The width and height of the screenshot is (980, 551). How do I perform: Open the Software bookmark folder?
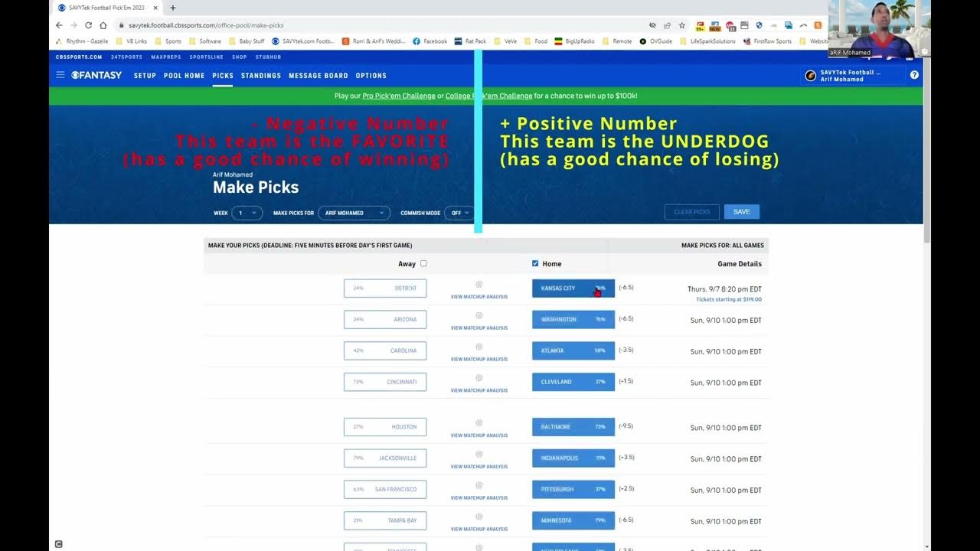[205, 41]
